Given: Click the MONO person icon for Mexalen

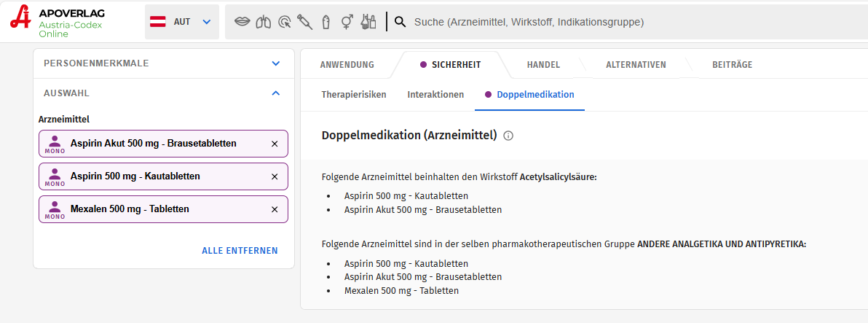Looking at the screenshot, I should [x=55, y=209].
